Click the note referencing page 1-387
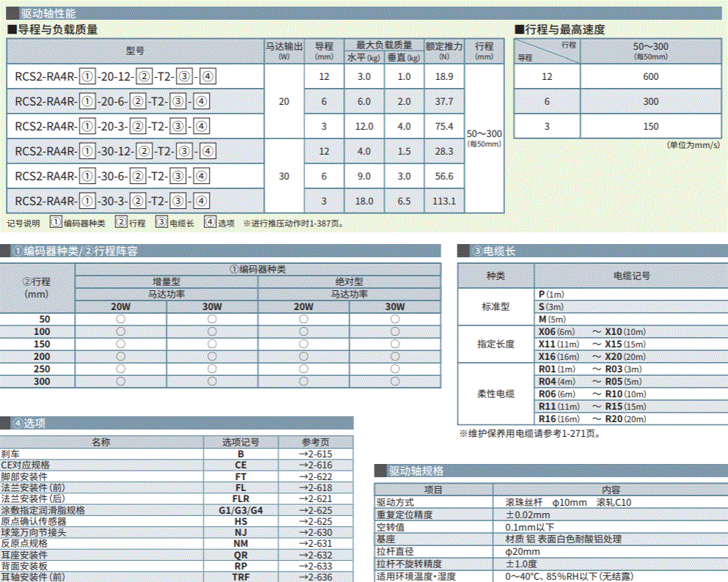 pos(294,224)
